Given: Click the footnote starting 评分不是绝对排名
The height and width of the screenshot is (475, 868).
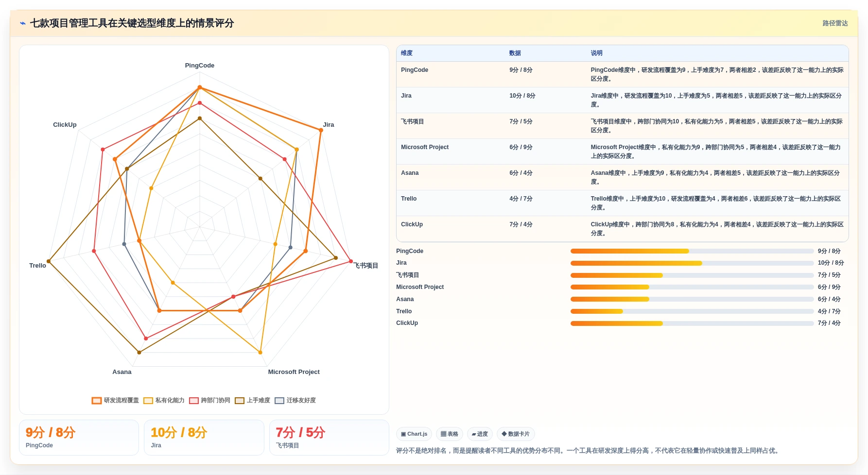Looking at the screenshot, I should tap(589, 451).
